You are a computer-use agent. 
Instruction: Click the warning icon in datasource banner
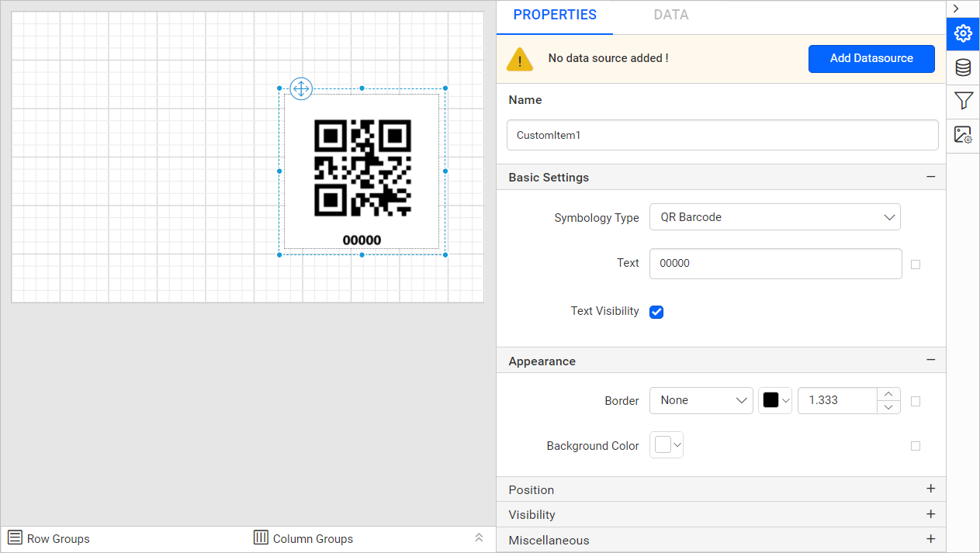(520, 59)
